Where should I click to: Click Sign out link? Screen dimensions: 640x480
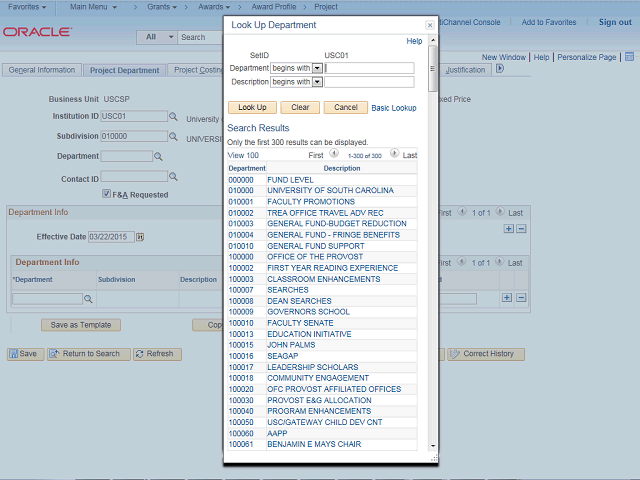(615, 22)
